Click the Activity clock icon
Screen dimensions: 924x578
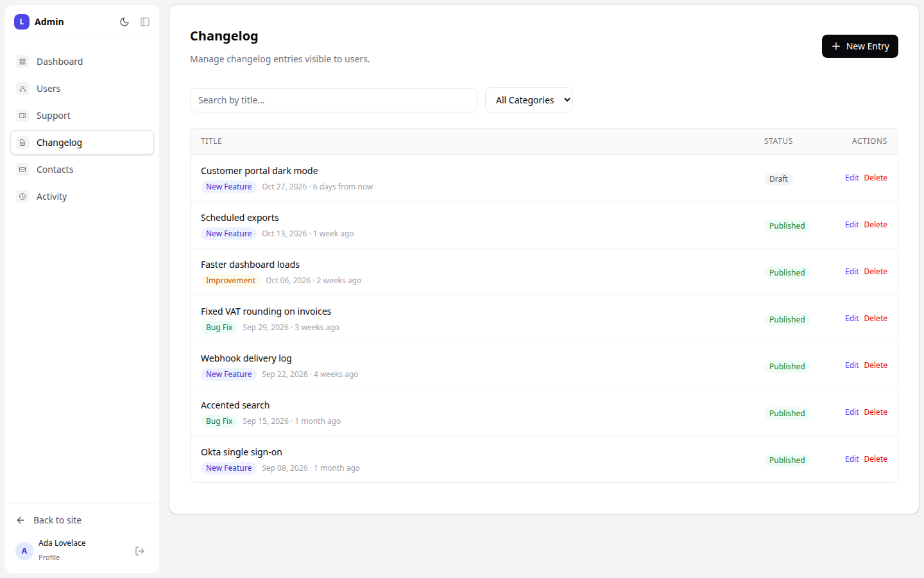point(22,197)
